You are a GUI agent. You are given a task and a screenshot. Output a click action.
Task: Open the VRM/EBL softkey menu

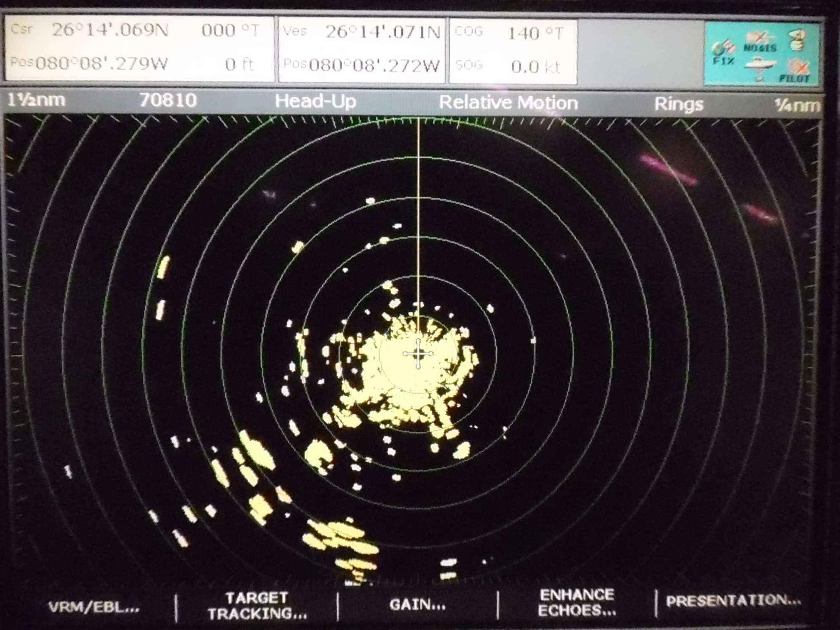pyautogui.click(x=94, y=608)
